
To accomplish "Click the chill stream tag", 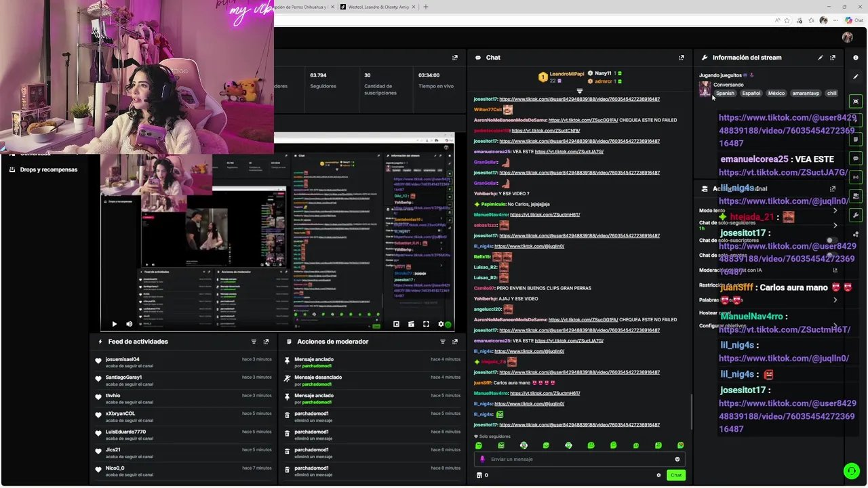I will click(831, 94).
